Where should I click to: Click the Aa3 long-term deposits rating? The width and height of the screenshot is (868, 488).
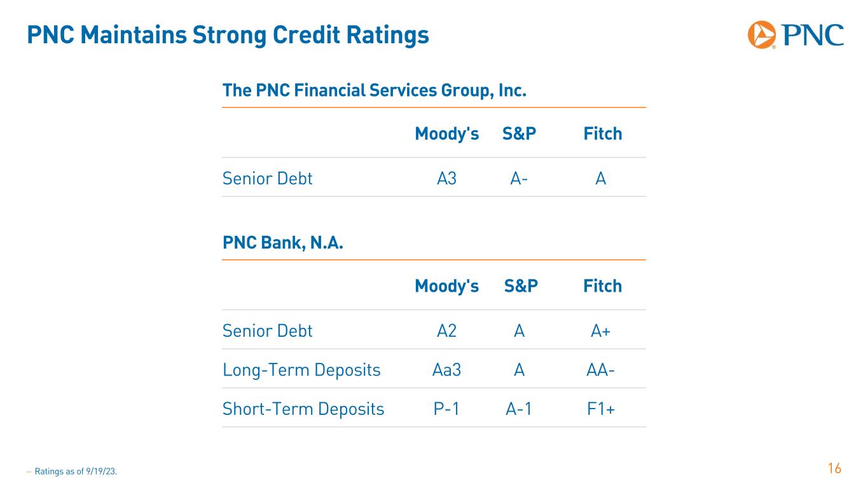pyautogui.click(x=446, y=370)
